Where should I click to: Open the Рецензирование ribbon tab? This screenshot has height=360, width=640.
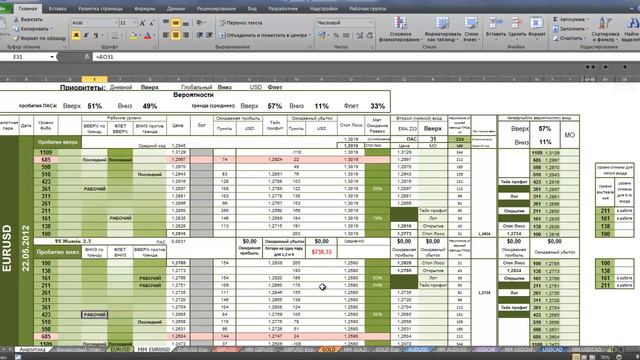tap(216, 8)
